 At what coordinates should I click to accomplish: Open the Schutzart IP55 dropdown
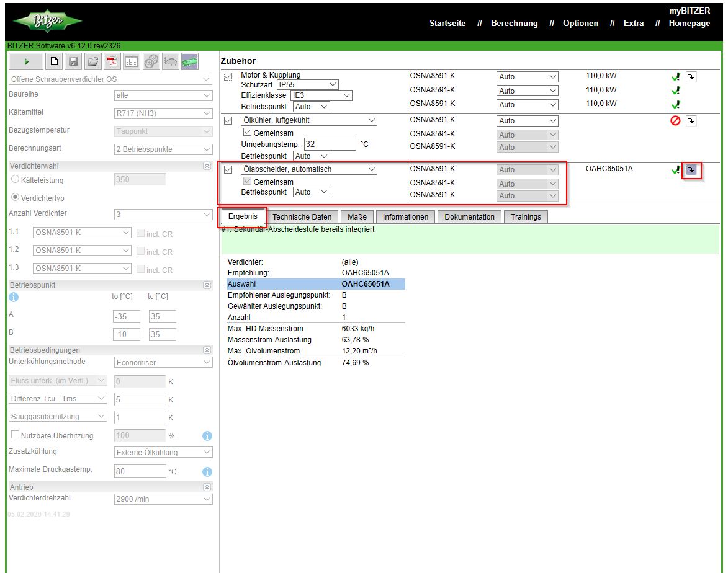pyautogui.click(x=308, y=84)
